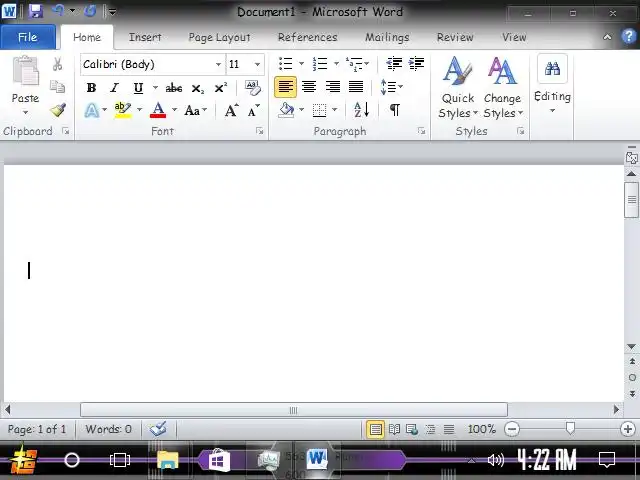Viewport: 640px width, 480px height.
Task: Sort text with the A-Z icon
Action: coord(362,110)
